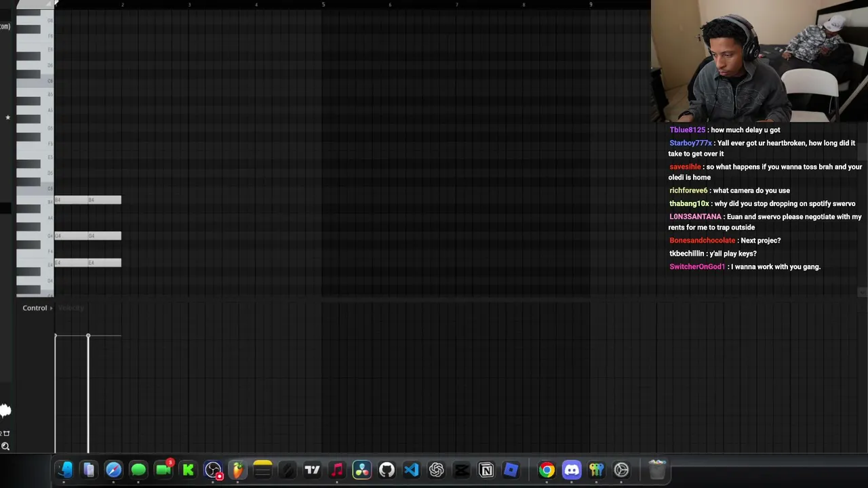Select the second E4 note
This screenshot has height=488, width=868.
tap(104, 262)
